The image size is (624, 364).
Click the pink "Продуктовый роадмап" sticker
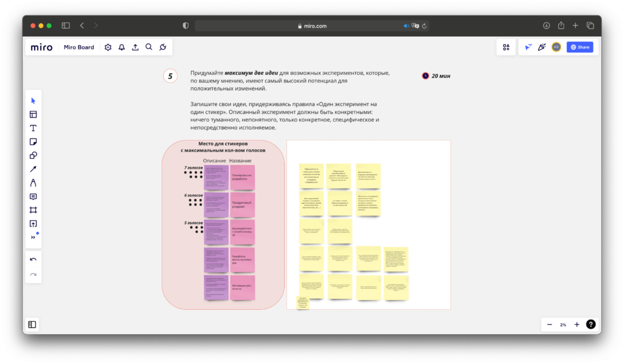[x=243, y=205]
